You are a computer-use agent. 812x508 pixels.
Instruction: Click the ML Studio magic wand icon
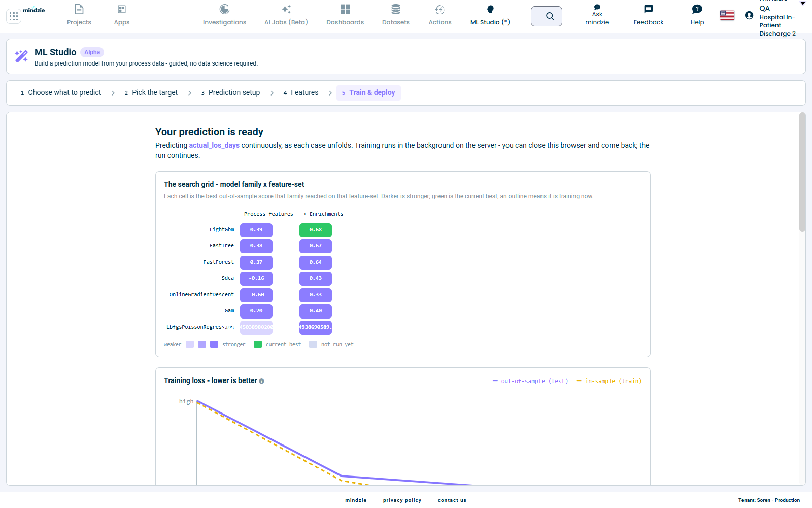[21, 56]
